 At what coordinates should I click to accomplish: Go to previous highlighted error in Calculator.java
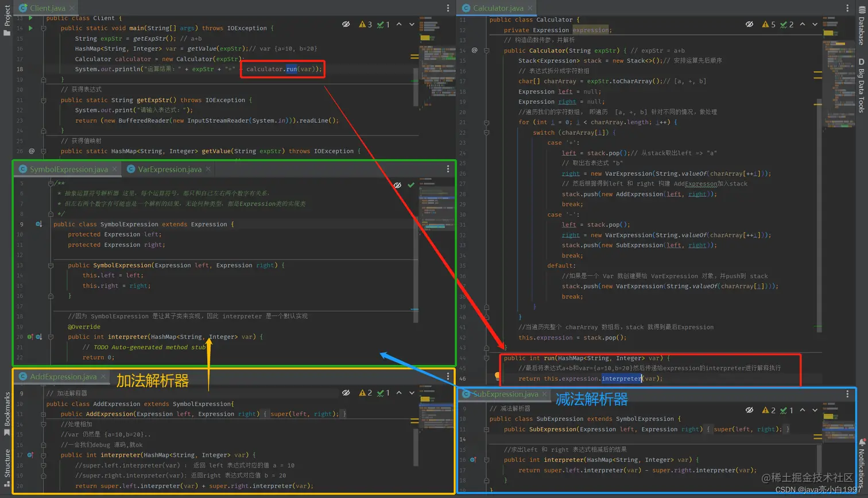(x=803, y=25)
